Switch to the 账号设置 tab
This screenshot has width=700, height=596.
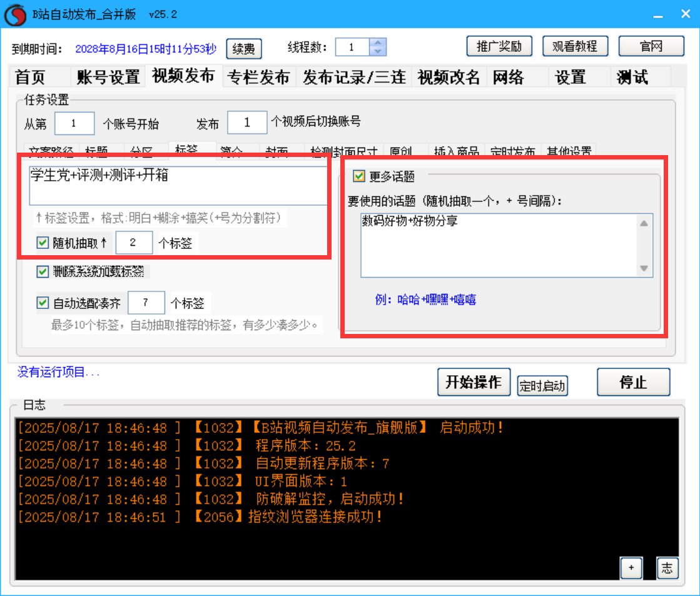pos(108,77)
